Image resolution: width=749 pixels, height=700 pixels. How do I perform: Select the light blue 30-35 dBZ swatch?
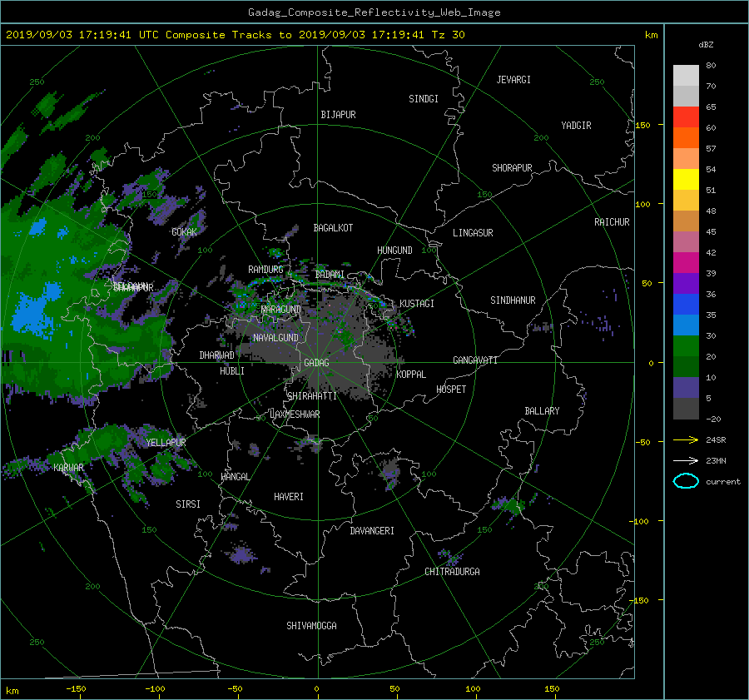(x=686, y=325)
